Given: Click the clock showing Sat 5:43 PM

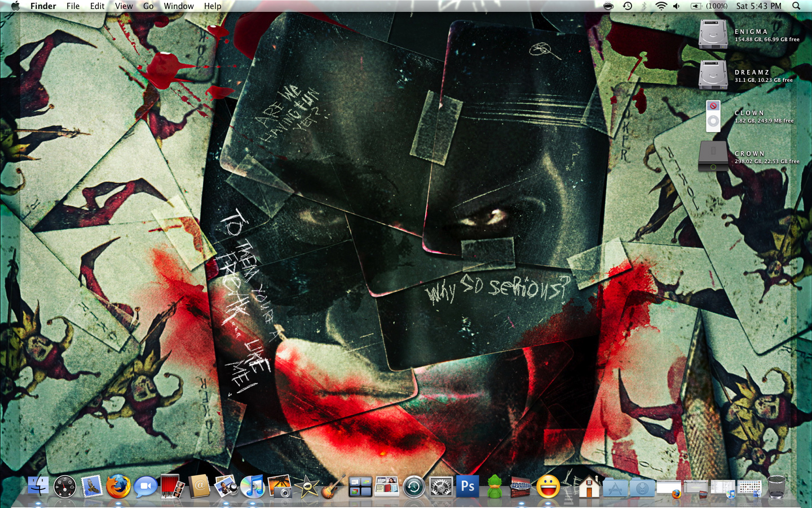Looking at the screenshot, I should coord(758,6).
